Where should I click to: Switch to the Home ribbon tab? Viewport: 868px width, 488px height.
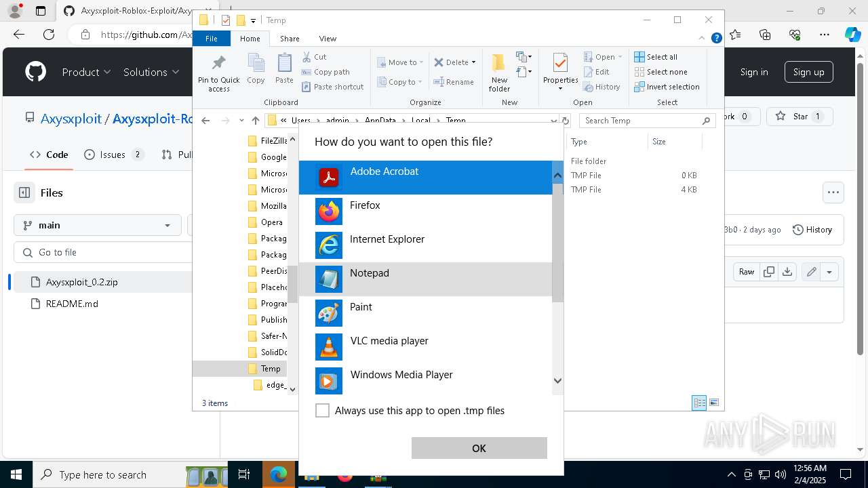pyautogui.click(x=250, y=39)
